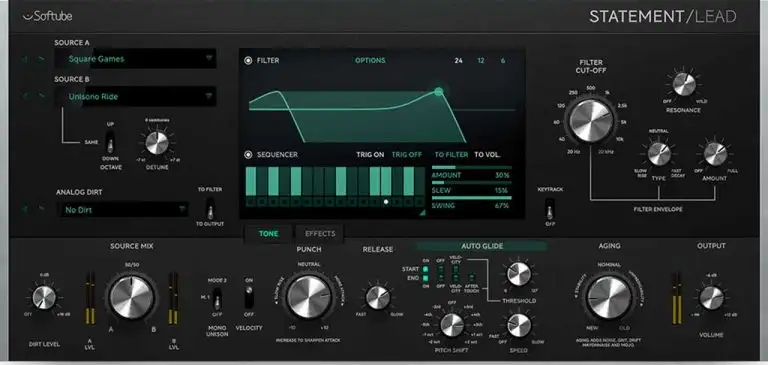This screenshot has height=365, width=768.
Task: Flip the Octave up/down switch
Action: [111, 142]
